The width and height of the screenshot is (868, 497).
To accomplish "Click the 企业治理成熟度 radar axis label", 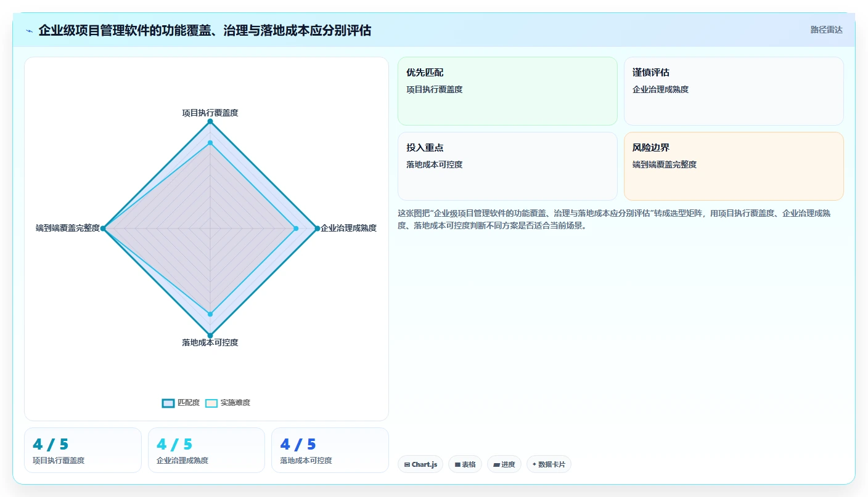I will click(348, 228).
